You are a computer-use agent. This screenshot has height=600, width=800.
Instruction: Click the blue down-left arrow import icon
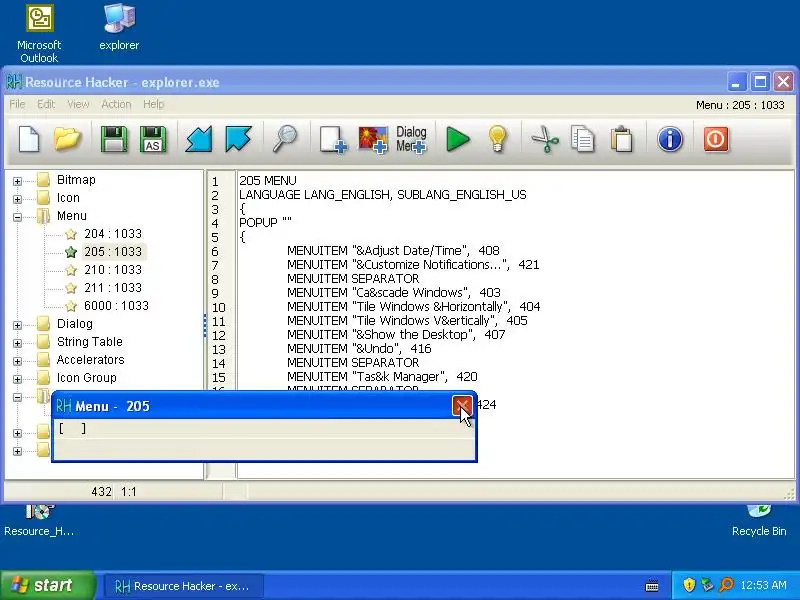(198, 139)
